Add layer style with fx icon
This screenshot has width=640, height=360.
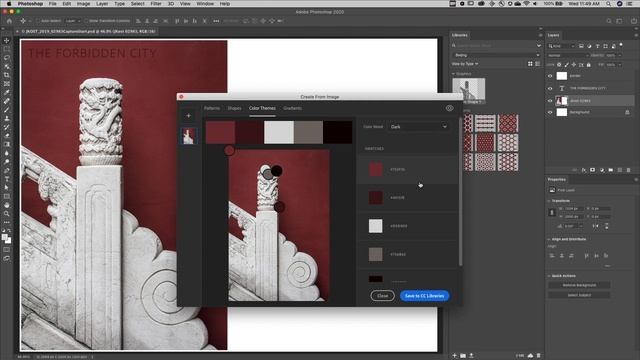coord(584,170)
